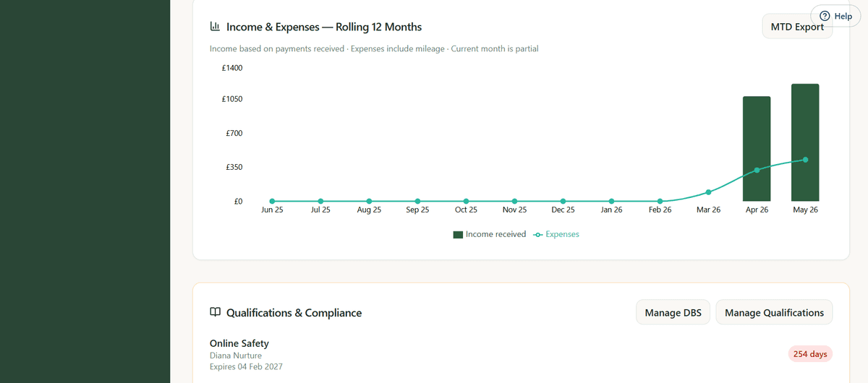Select the Apr 26 expenses data point
The width and height of the screenshot is (868, 383).
tap(757, 170)
